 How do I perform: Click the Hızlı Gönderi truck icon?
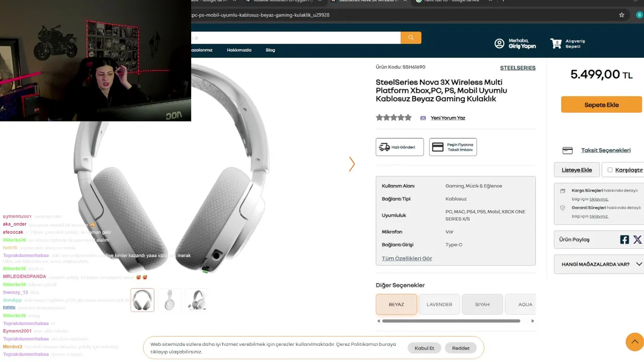[384, 147]
